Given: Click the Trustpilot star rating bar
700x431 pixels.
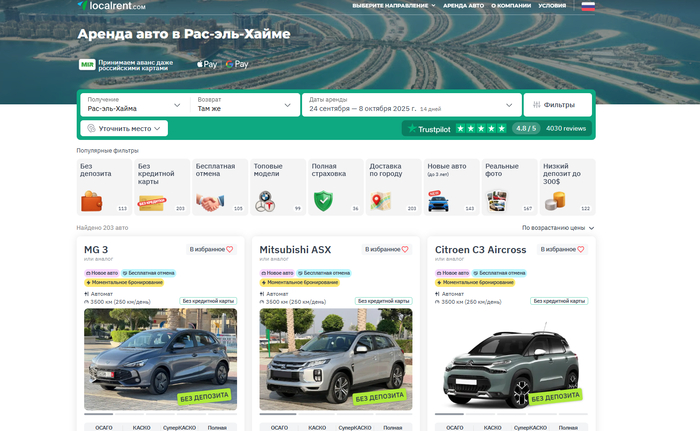Looking at the screenshot, I should [482, 129].
